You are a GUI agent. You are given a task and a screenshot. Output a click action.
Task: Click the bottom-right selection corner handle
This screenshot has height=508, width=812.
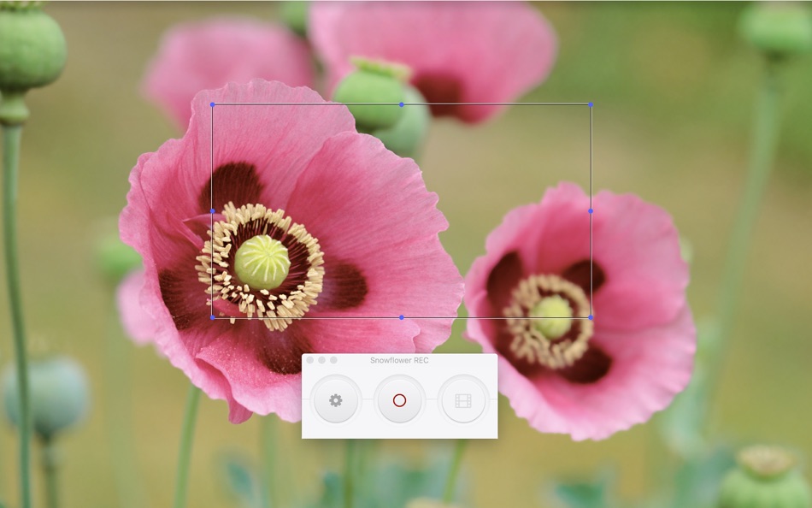point(591,317)
